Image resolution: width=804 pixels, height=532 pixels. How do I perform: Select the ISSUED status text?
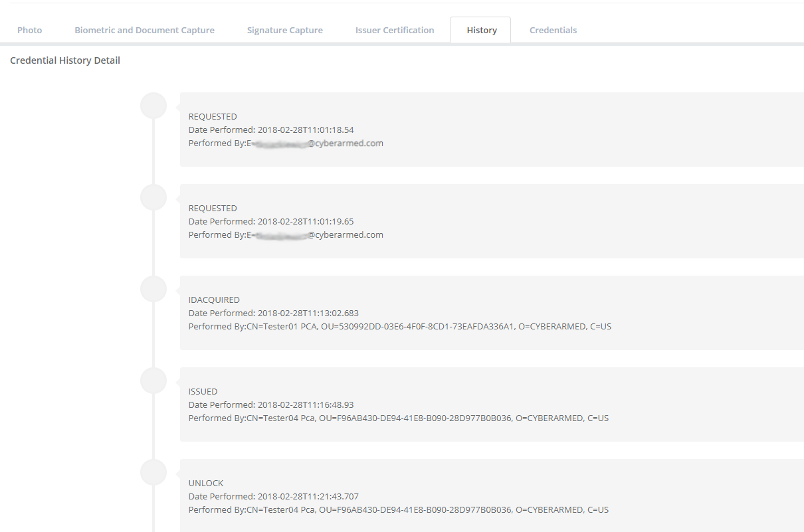pos(203,391)
